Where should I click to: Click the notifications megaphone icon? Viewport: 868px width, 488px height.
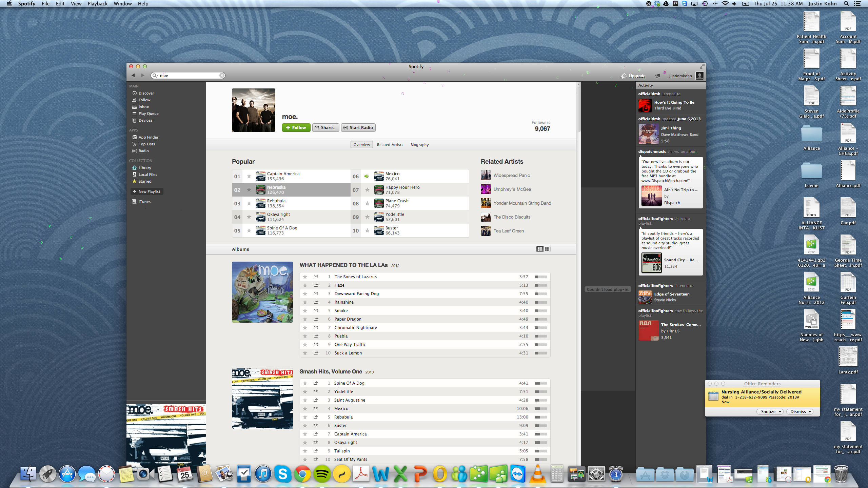coord(658,76)
